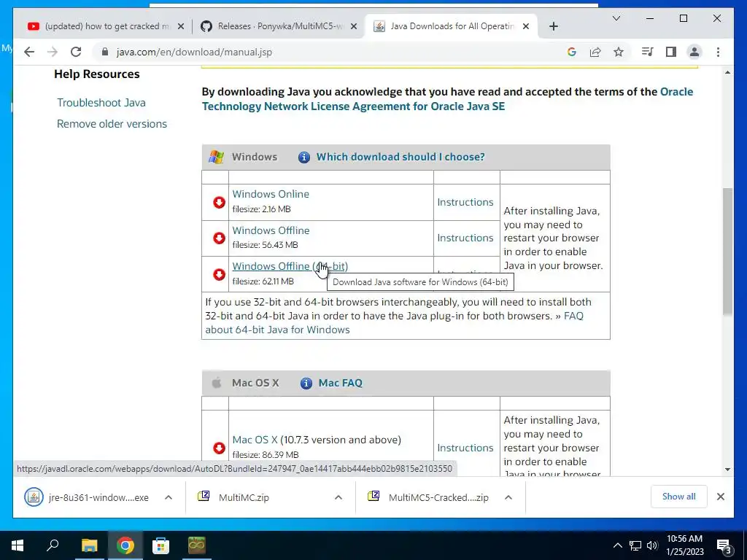Open a new browser tab
Image resolution: width=747 pixels, height=560 pixels.
[x=553, y=27]
